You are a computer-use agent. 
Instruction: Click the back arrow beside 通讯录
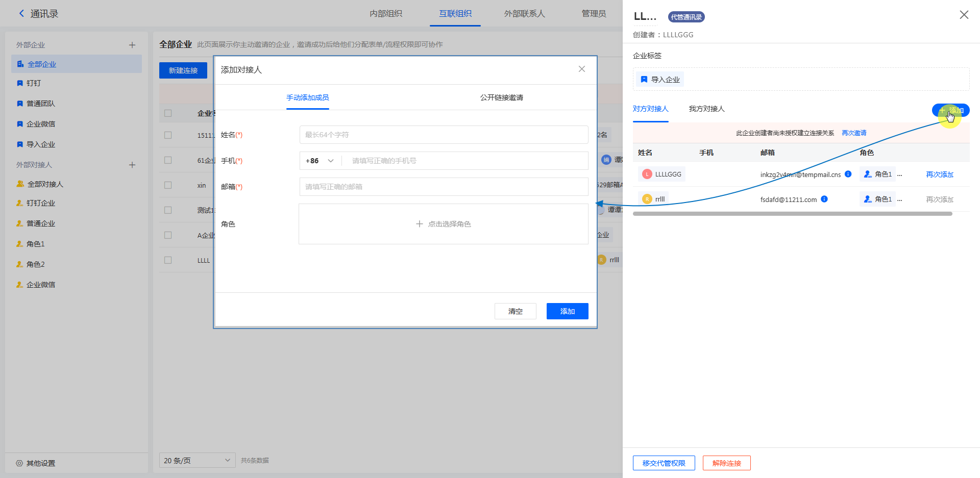21,14
